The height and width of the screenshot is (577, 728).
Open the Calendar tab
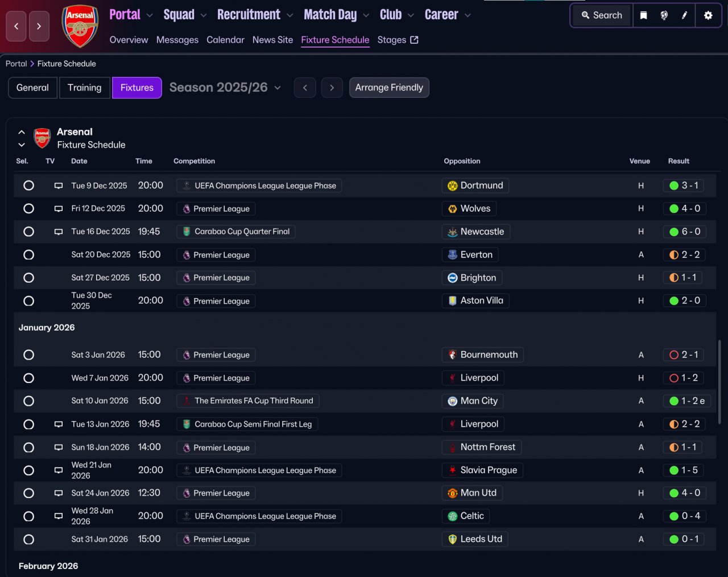(225, 40)
